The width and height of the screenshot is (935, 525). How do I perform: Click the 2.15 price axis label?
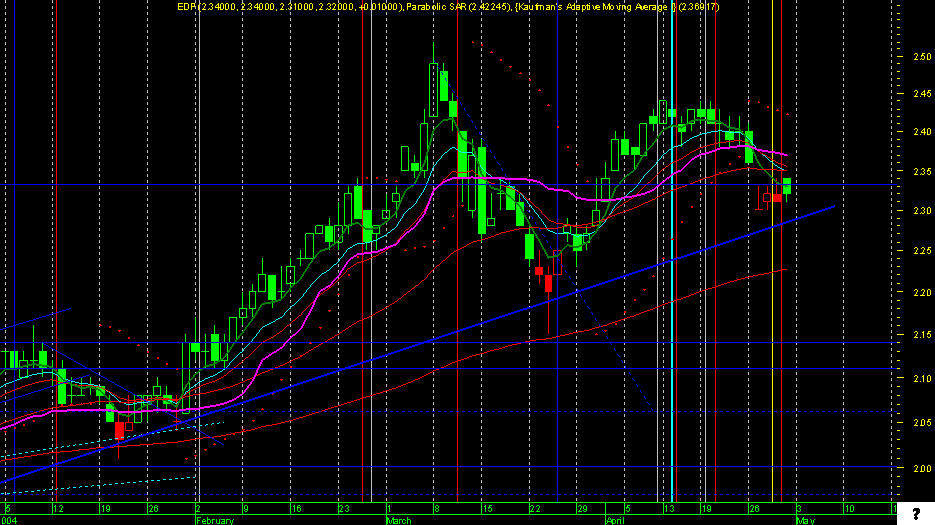coord(922,335)
